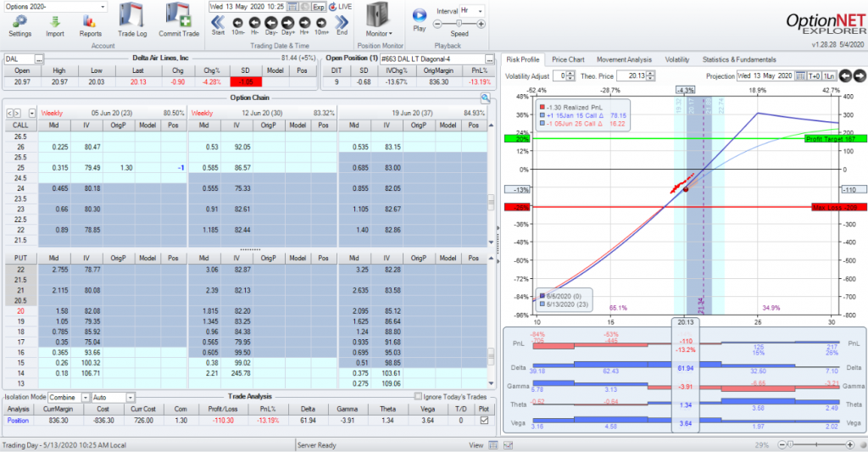Viewport: 868px width, 452px height.
Task: Move projection back with left arrow
Action: point(845,75)
